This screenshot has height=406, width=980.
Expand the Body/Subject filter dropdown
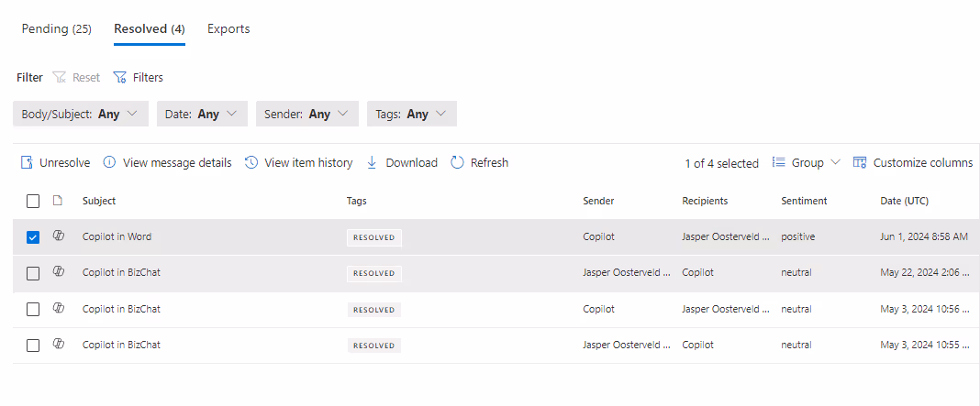coord(81,114)
